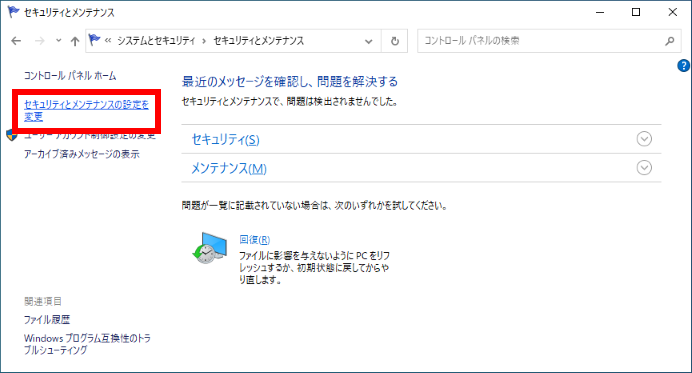Open ファイル履歴 related item
Image resolution: width=692 pixels, height=373 pixels.
coord(47,320)
